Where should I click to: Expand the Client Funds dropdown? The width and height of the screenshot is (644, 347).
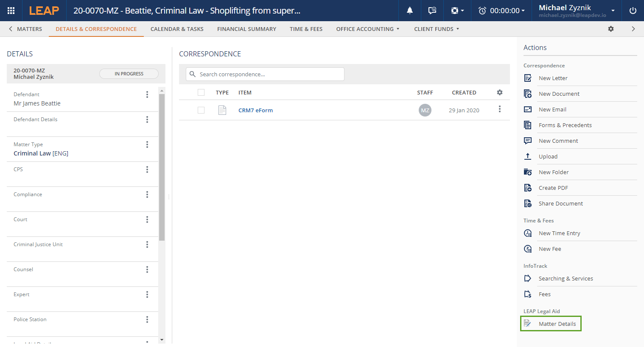[x=436, y=29]
